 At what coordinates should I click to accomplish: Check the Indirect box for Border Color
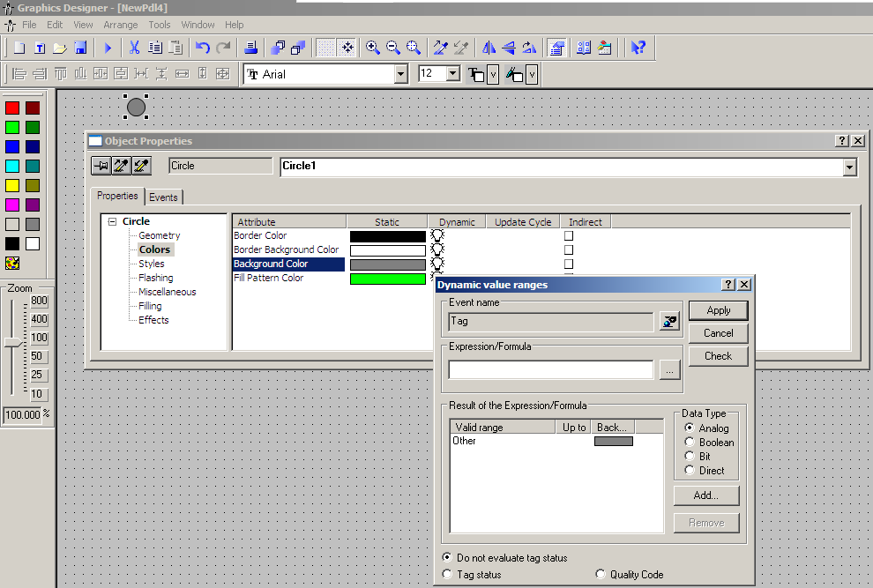point(569,236)
